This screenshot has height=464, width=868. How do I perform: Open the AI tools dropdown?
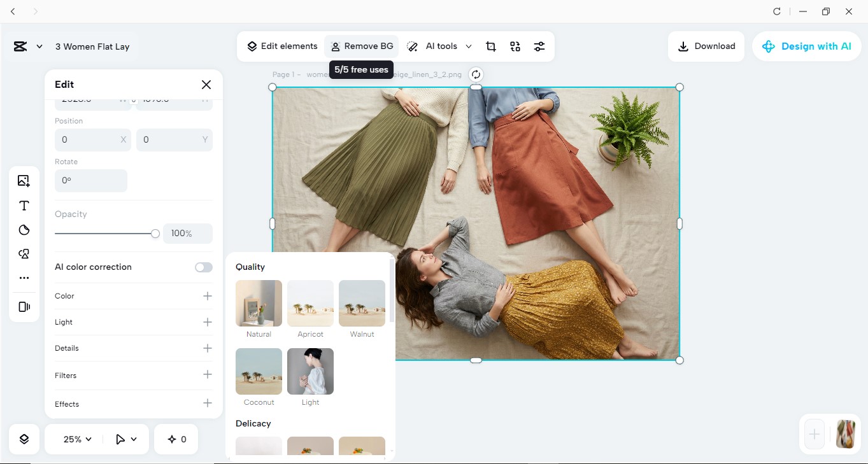442,46
